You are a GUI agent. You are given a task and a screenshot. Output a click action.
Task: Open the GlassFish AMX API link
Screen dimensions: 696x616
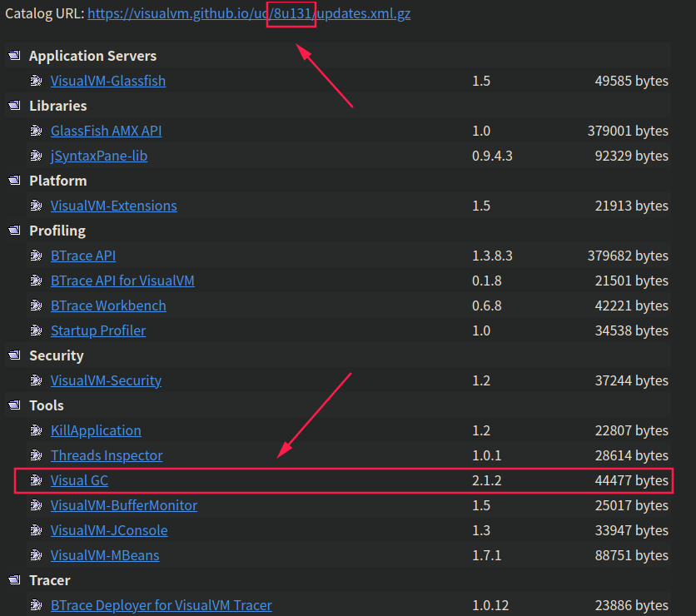[x=106, y=131]
